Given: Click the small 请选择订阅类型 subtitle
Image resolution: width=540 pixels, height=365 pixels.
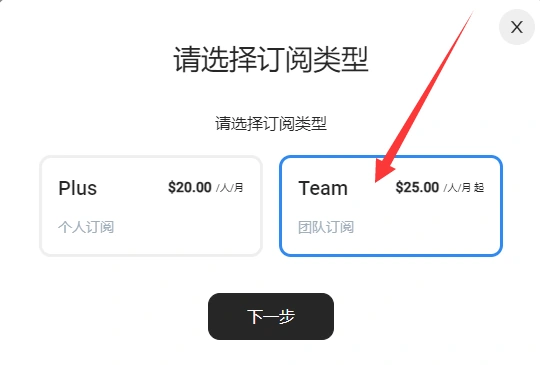Looking at the screenshot, I should (271, 123).
